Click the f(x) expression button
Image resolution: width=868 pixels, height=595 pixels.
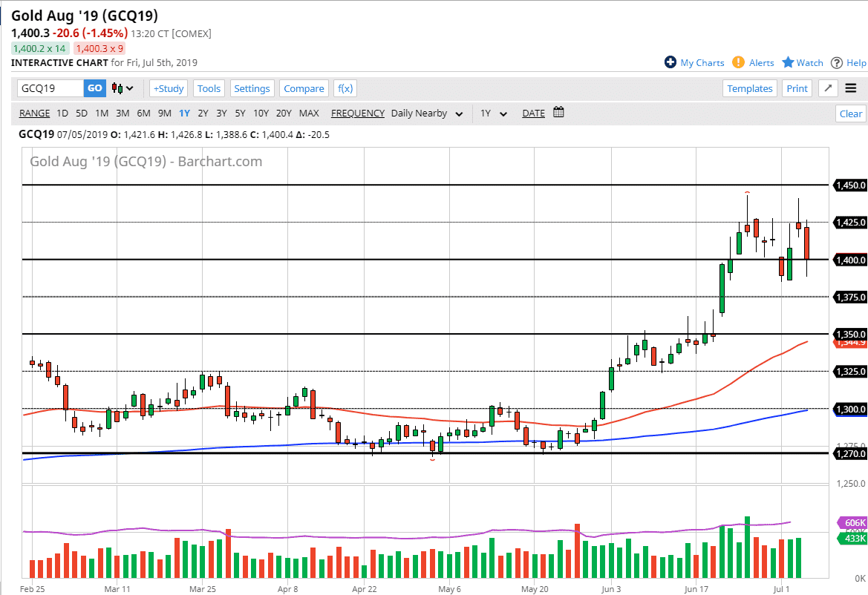345,88
